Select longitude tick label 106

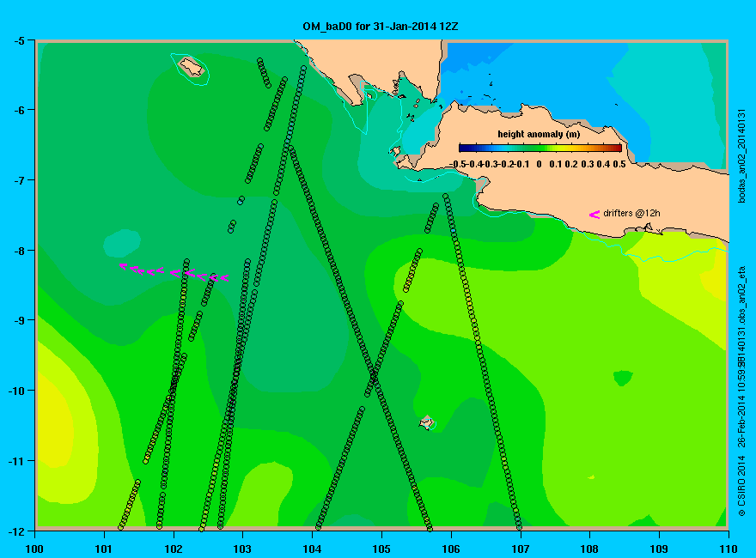pos(451,549)
